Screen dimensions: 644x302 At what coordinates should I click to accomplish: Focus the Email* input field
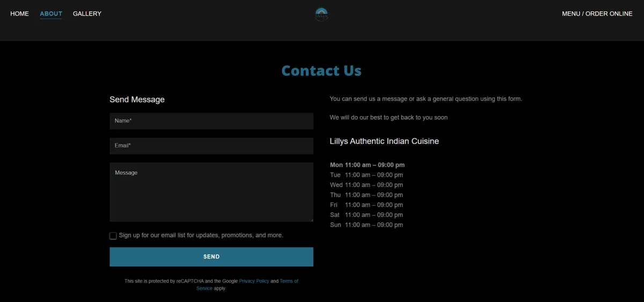point(211,146)
